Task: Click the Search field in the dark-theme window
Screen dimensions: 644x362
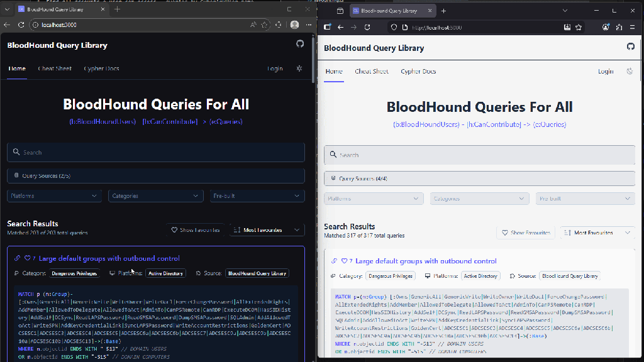Action: coord(155,152)
